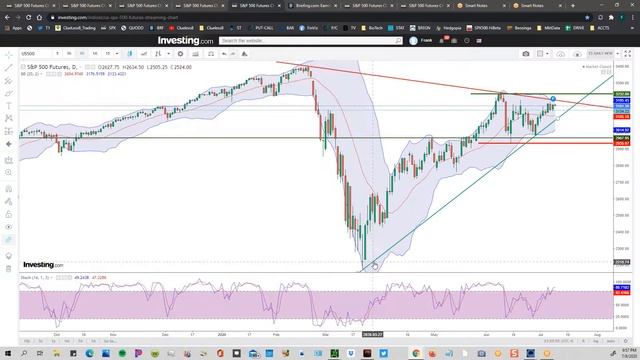The width and height of the screenshot is (640, 360).
Task: Open the Benzinga bookmark
Action: click(519, 28)
